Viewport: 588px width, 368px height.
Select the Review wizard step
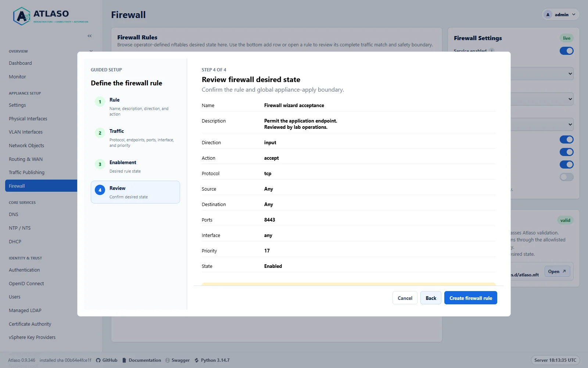[135, 192]
